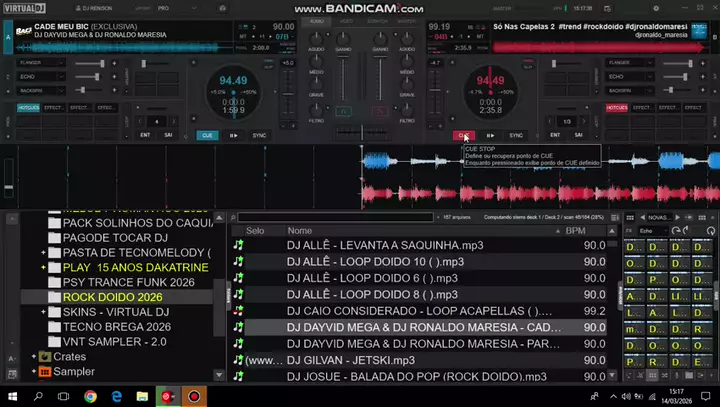Select the left deck HOTCUES pad tab
The height and width of the screenshot is (407, 720).
[28, 107]
